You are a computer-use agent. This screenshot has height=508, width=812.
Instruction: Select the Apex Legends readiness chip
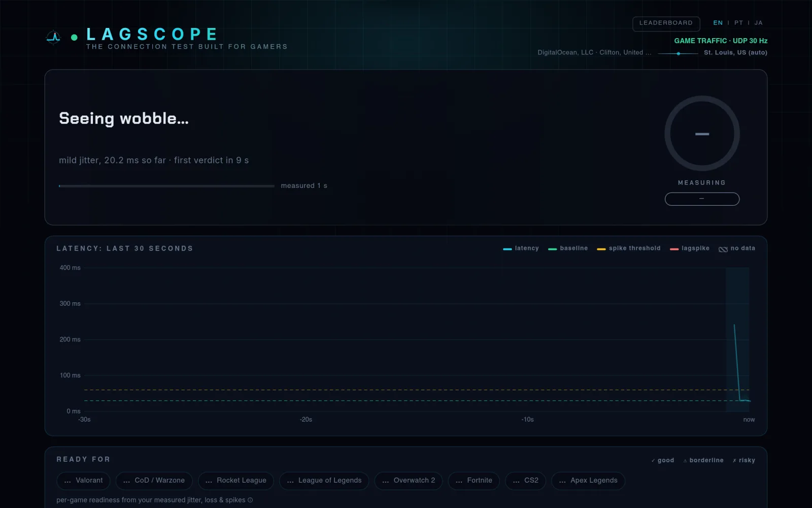point(588,481)
